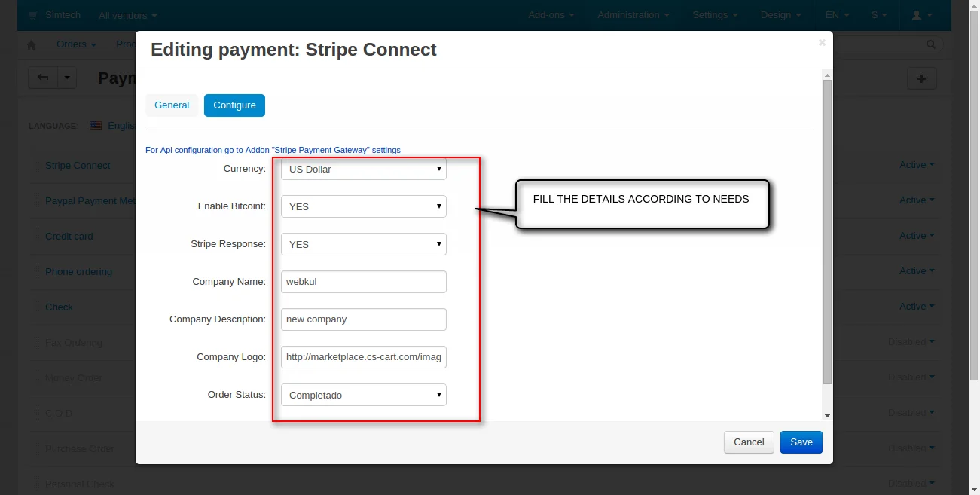
Task: Click the user profile icon
Action: [x=922, y=15]
